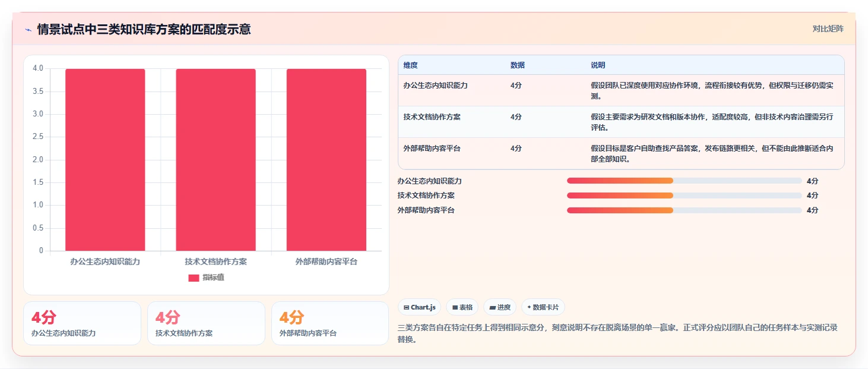Click table cell 外部帮助内容平台

point(432,149)
